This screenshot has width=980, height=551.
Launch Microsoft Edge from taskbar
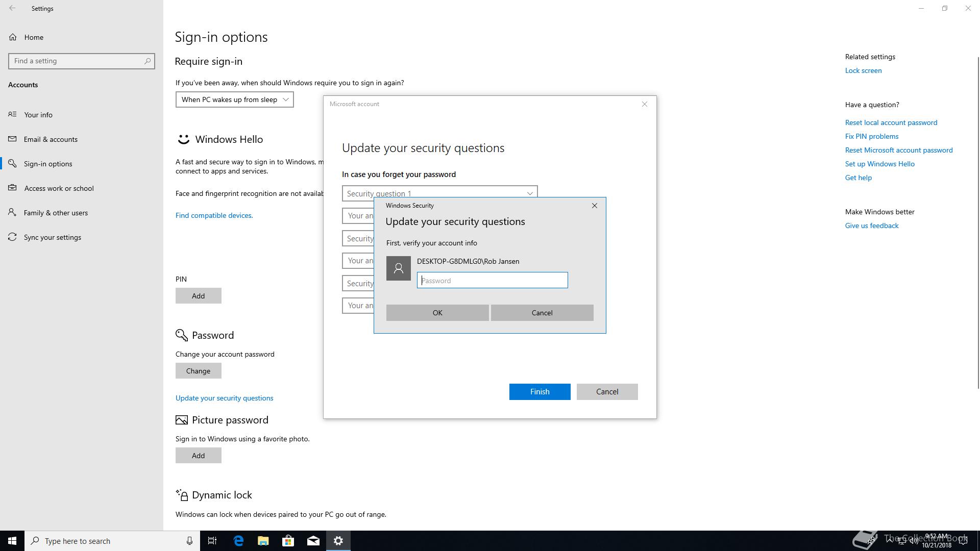pos(238,541)
